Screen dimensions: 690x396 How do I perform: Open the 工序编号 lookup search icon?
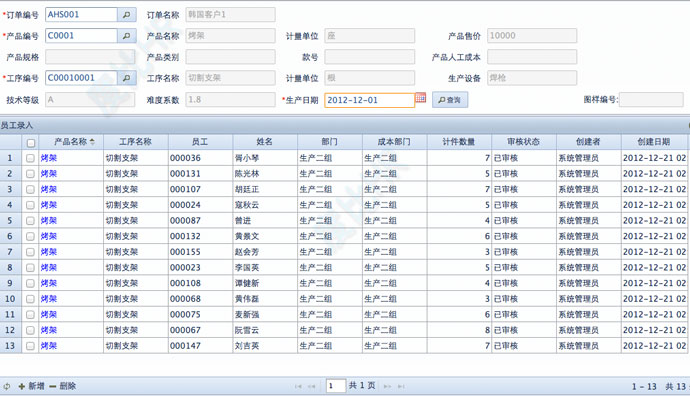point(126,78)
